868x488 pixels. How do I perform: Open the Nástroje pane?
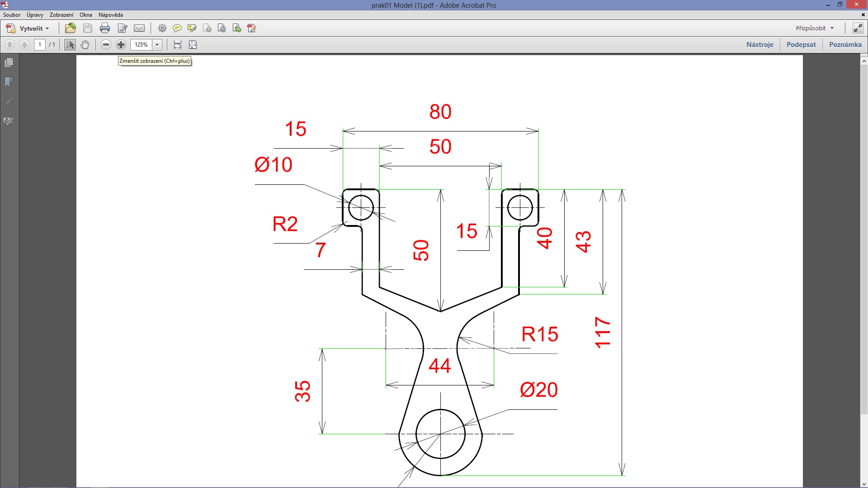pyautogui.click(x=760, y=44)
